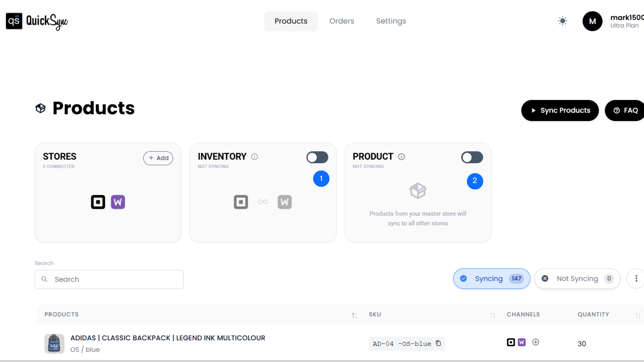
Task: Select the WooCommerce store icon in Stores card
Action: (x=118, y=202)
